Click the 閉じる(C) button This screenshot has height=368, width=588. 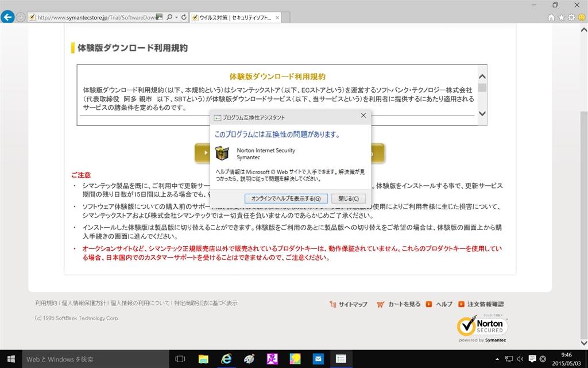pos(349,198)
